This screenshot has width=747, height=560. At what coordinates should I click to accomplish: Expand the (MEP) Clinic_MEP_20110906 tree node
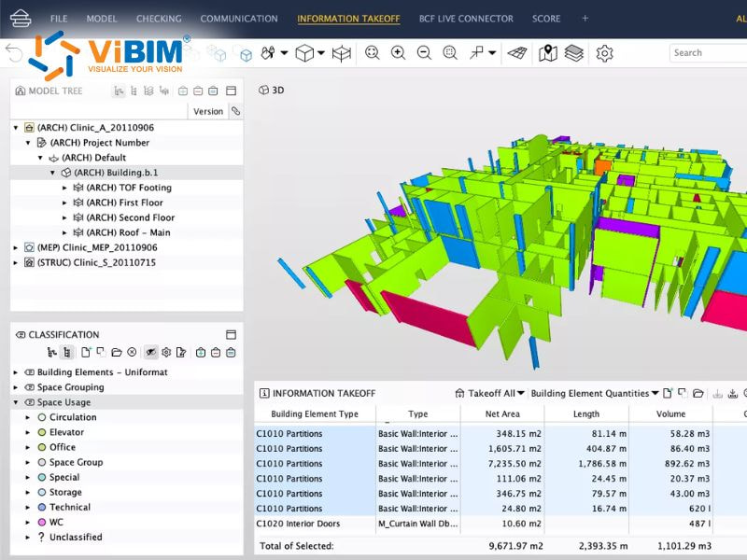tap(15, 247)
